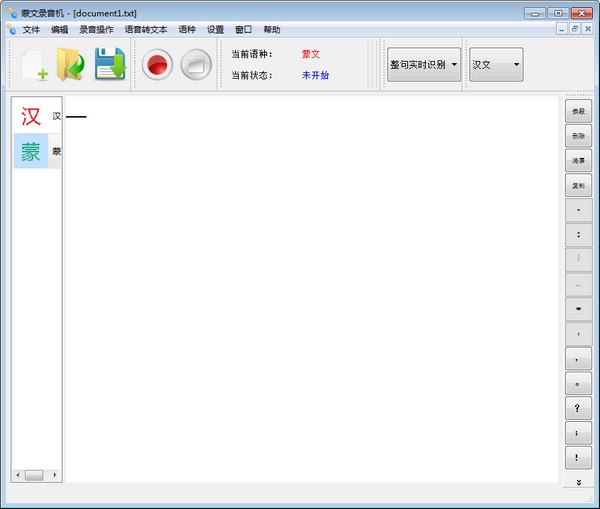This screenshot has width=600, height=509.
Task: Open the 文件 menu
Action: point(31,29)
